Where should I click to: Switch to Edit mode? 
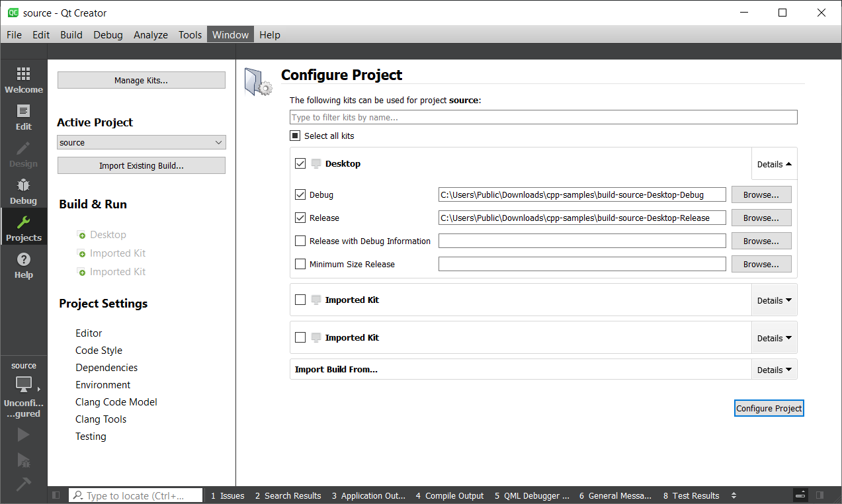[x=24, y=117]
